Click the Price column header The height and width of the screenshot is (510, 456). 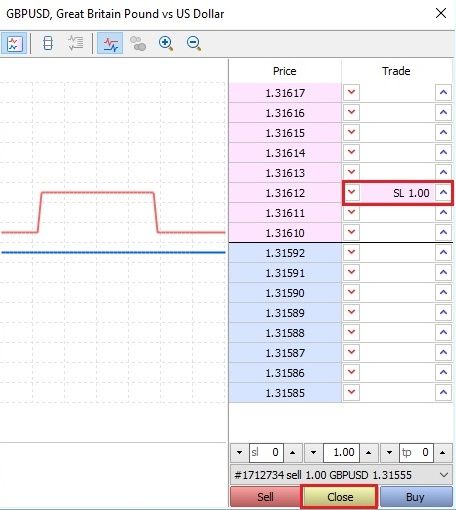click(x=285, y=71)
